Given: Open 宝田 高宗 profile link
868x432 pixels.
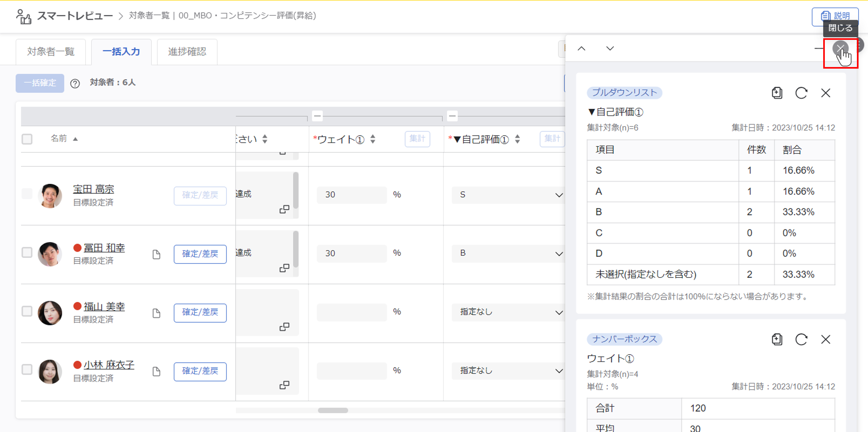Looking at the screenshot, I should (x=94, y=189).
